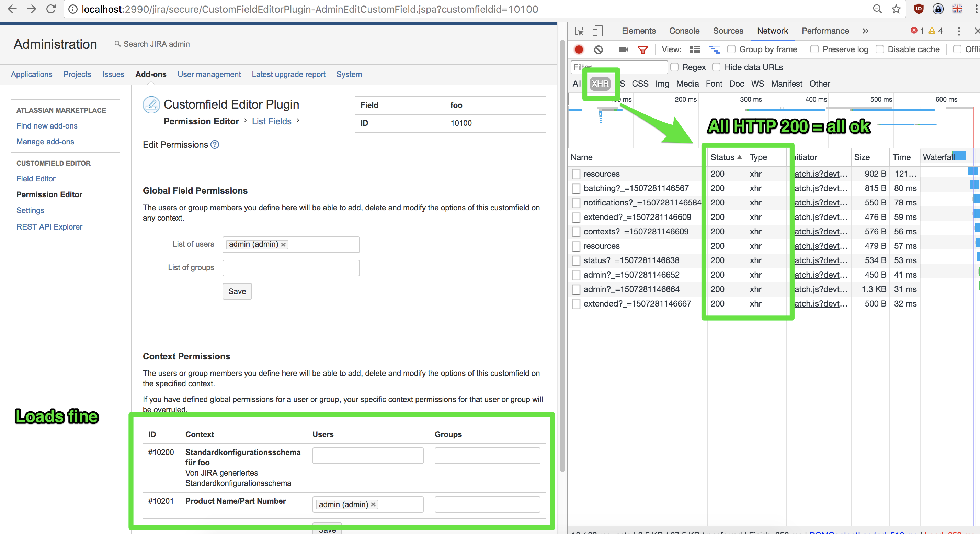This screenshot has width=980, height=534.
Task: Expand the List Fields breadcrumb chevron
Action: tap(298, 121)
